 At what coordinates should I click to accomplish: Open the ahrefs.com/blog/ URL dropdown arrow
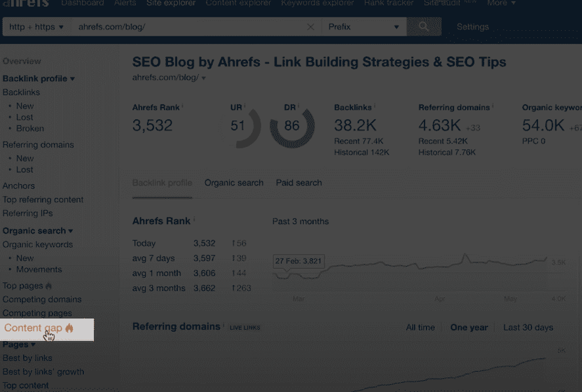[x=204, y=78]
